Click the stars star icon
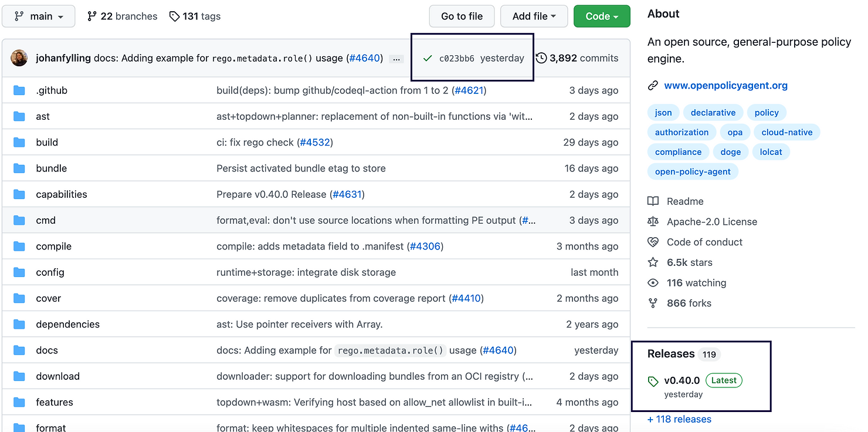This screenshot has height=432, width=868. click(653, 262)
